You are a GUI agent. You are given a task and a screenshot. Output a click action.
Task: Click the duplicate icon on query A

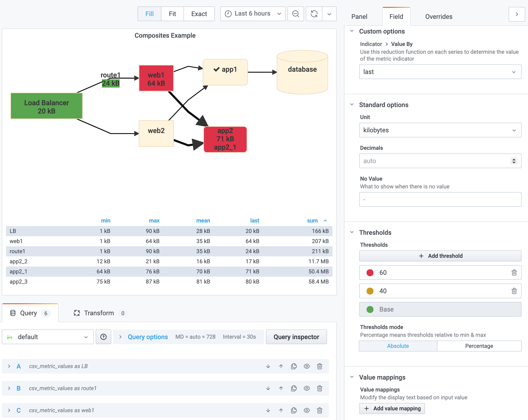pos(294,366)
